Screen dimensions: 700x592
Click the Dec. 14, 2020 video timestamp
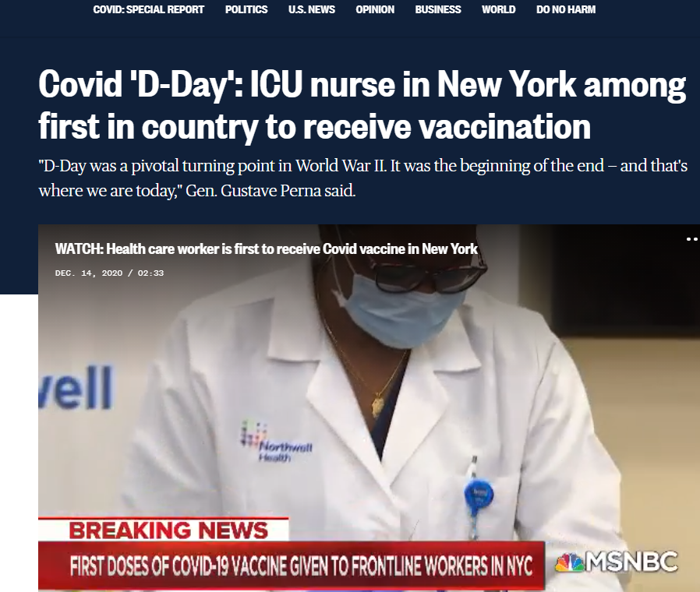pyautogui.click(x=109, y=273)
